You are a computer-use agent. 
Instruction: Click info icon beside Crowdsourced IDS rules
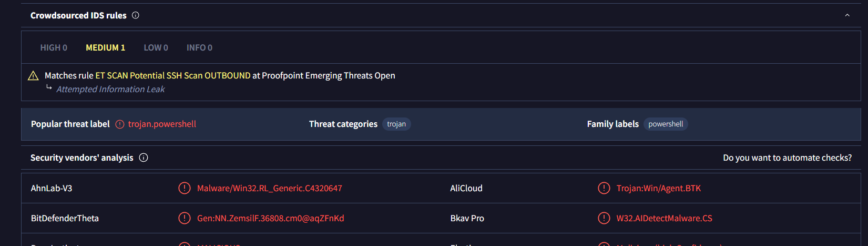(x=136, y=15)
